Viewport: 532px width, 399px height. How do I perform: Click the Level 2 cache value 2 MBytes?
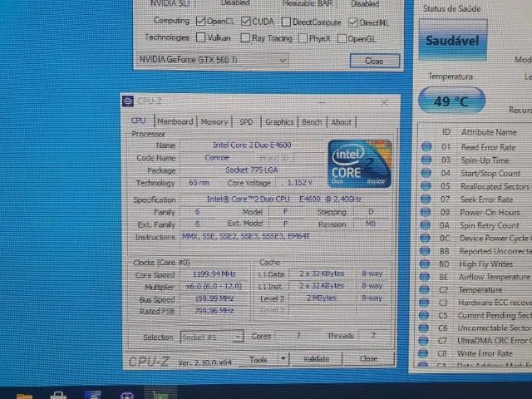point(322,298)
